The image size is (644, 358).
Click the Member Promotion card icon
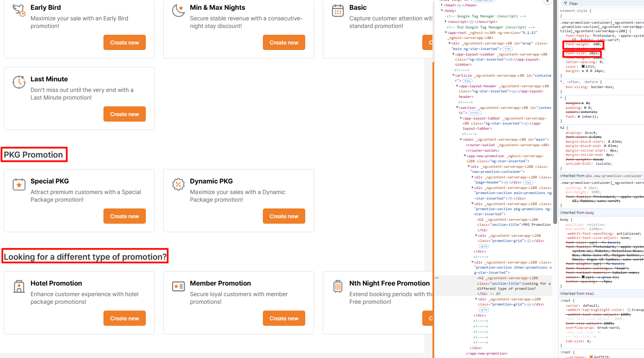[178, 286]
